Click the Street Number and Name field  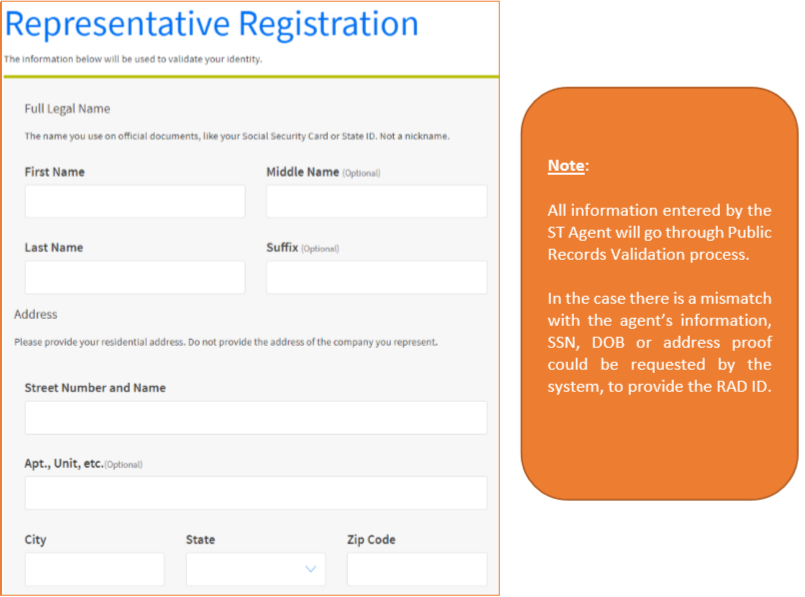256,418
